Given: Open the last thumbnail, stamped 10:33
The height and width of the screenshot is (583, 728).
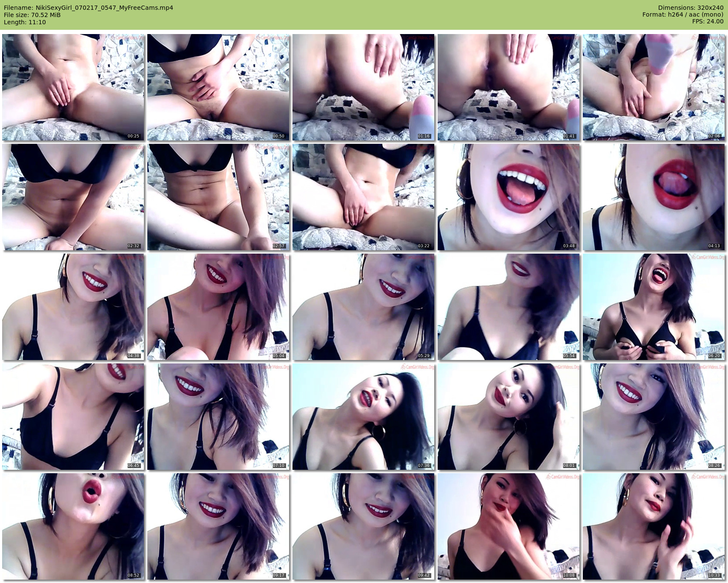Looking at the screenshot, I should tap(654, 526).
